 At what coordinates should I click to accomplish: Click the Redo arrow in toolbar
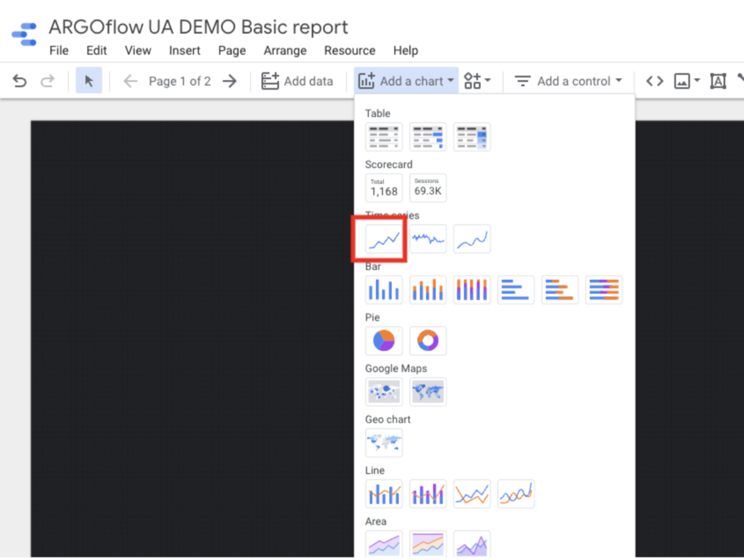pyautogui.click(x=47, y=81)
